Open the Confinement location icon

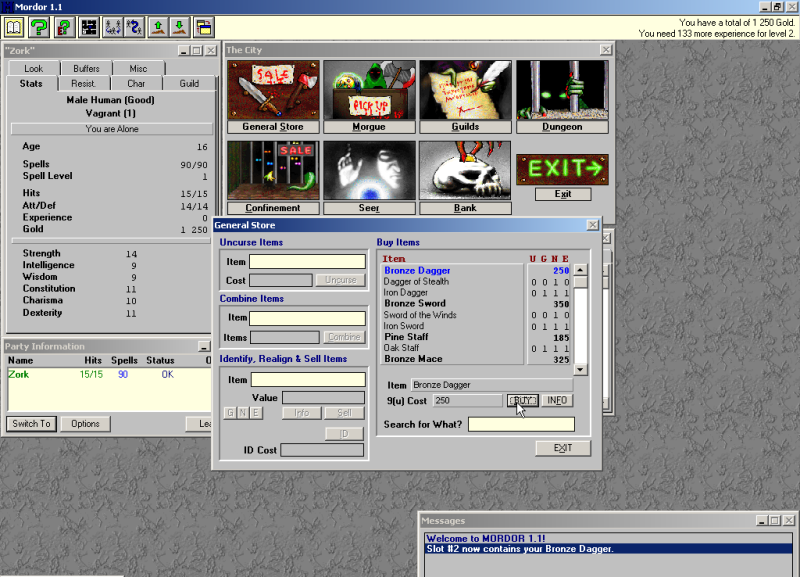(x=266, y=171)
